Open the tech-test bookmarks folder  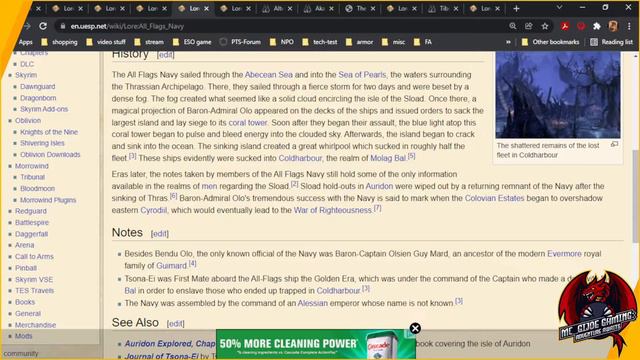pos(320,42)
